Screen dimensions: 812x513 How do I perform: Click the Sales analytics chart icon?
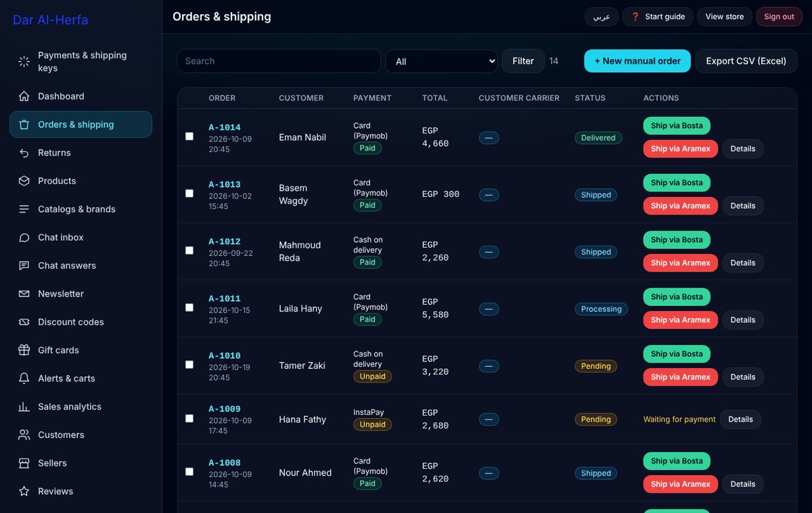click(24, 407)
